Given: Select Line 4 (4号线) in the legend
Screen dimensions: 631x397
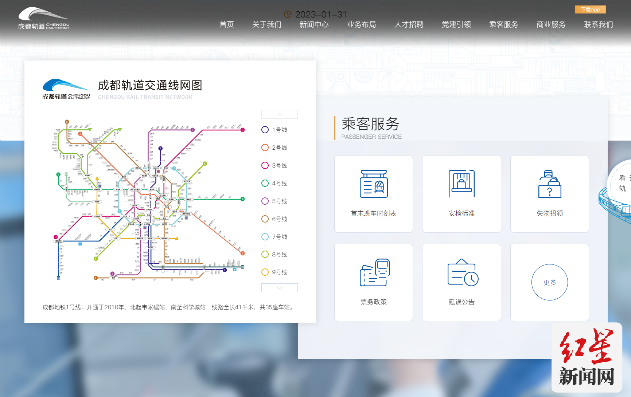Looking at the screenshot, I should (x=274, y=183).
